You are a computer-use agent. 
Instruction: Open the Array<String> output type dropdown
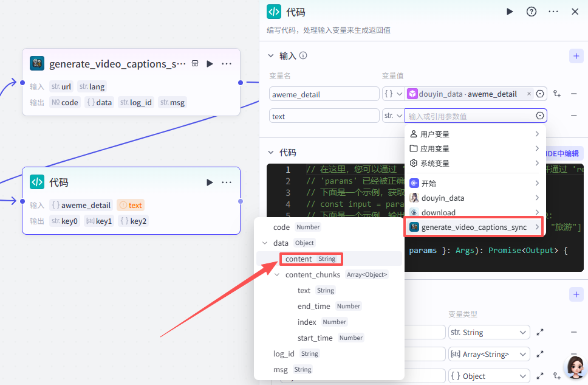pyautogui.click(x=488, y=354)
